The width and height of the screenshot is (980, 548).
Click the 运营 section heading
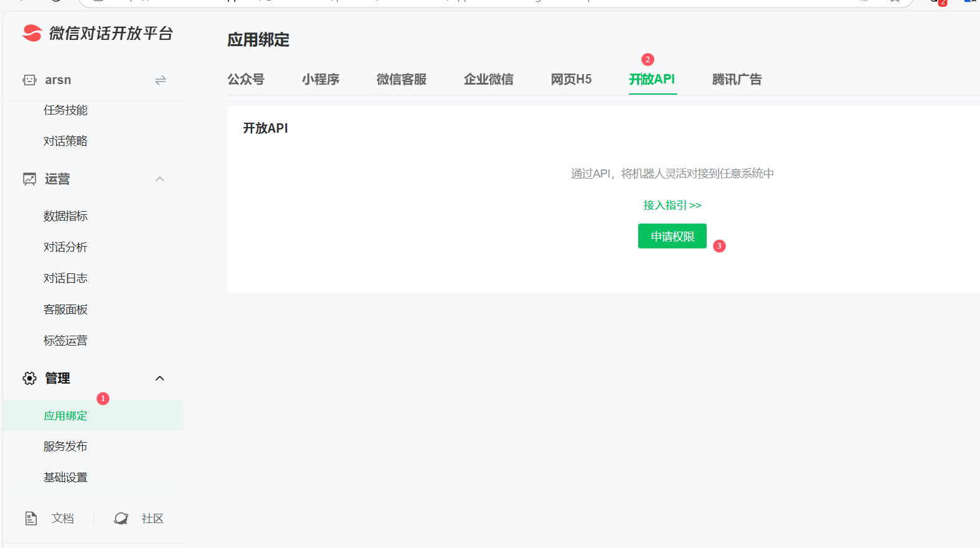coord(57,179)
